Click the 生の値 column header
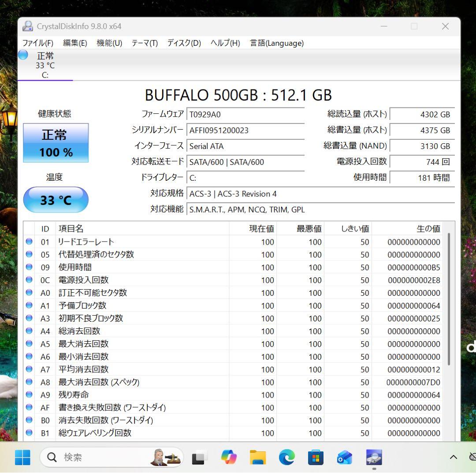The image size is (476, 473). click(x=407, y=229)
